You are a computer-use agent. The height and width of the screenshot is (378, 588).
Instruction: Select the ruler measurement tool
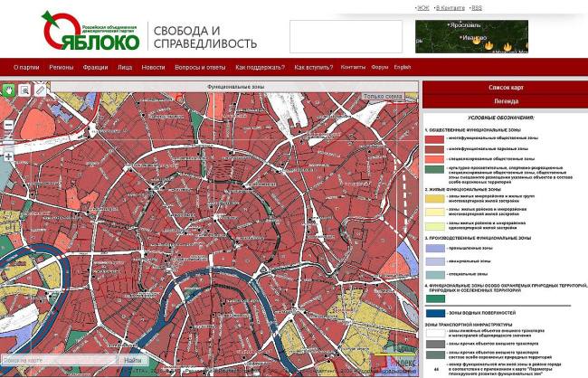(x=40, y=90)
